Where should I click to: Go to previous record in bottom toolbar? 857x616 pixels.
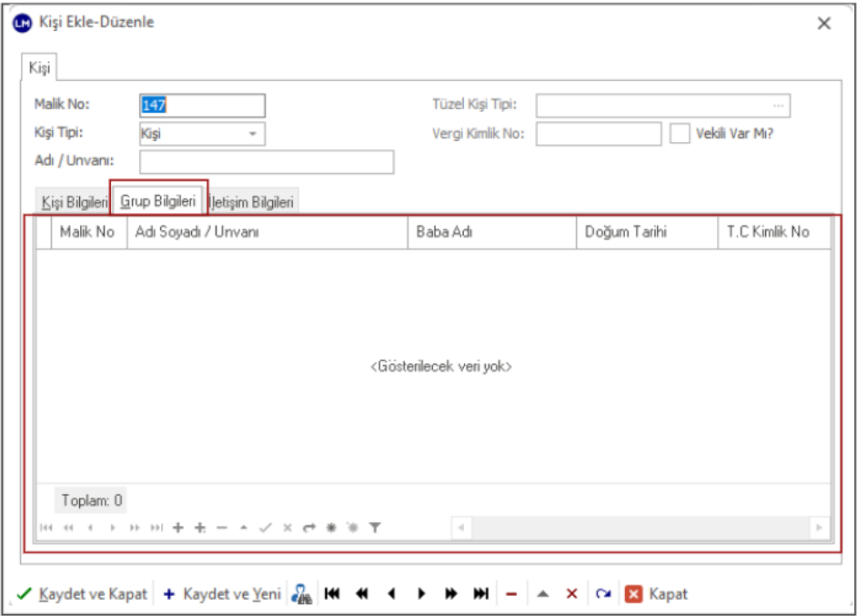(391, 594)
